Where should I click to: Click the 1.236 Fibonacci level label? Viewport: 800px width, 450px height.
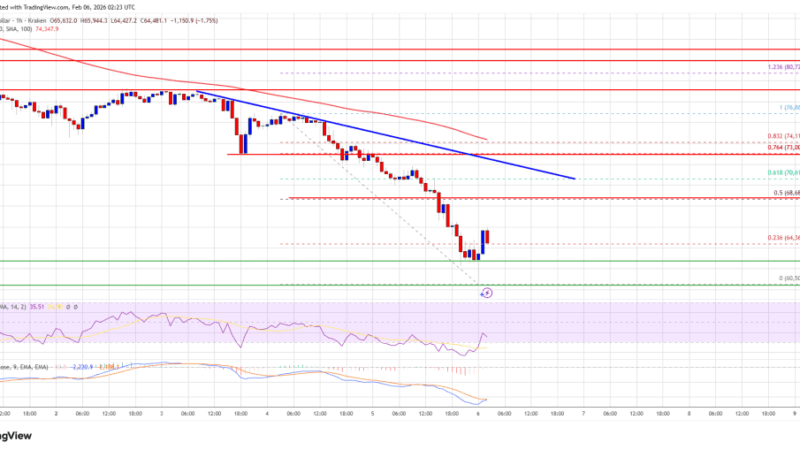(x=784, y=67)
